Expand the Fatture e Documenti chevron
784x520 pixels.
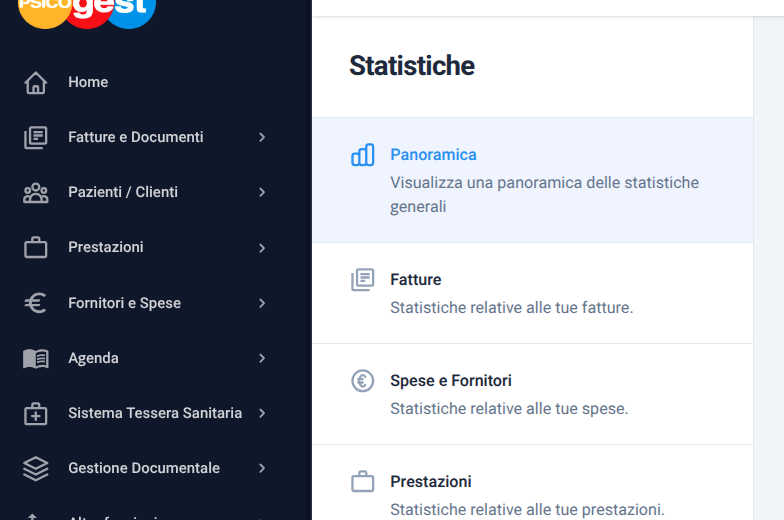coord(262,137)
